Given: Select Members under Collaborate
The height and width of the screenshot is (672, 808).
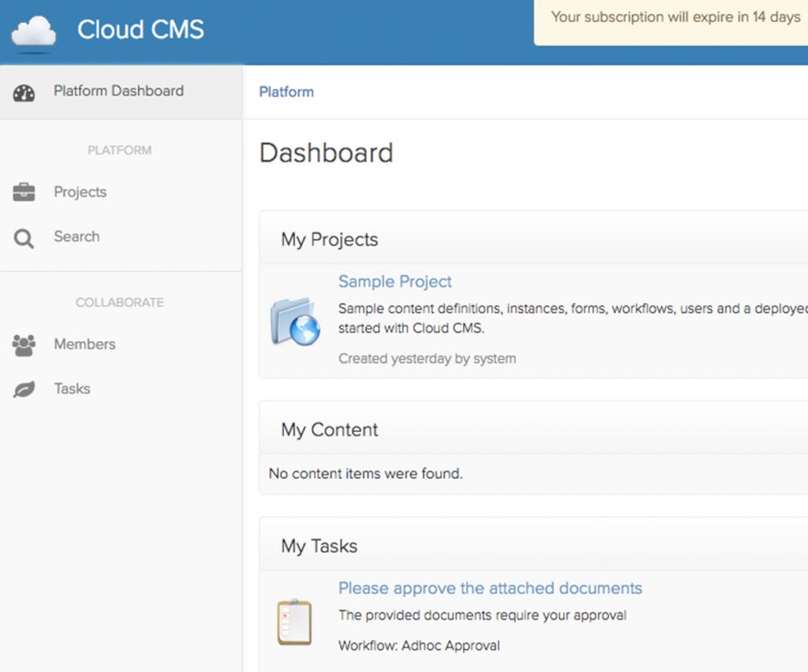Looking at the screenshot, I should [84, 344].
